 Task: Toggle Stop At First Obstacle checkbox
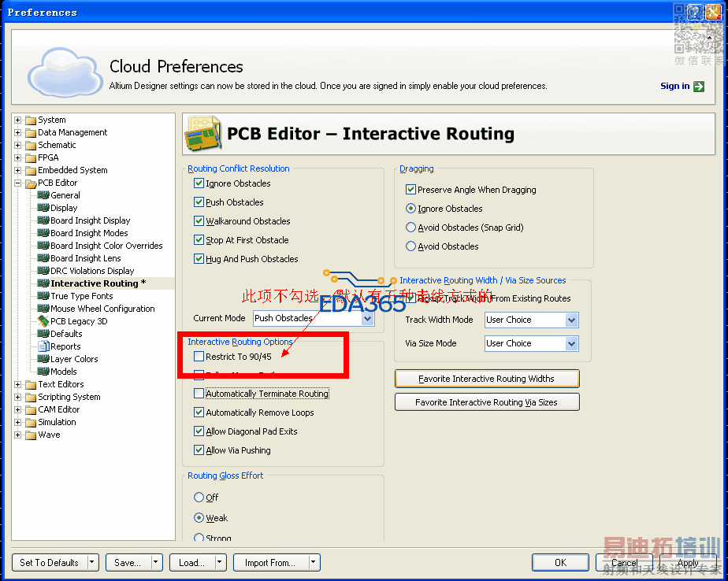[x=199, y=240]
